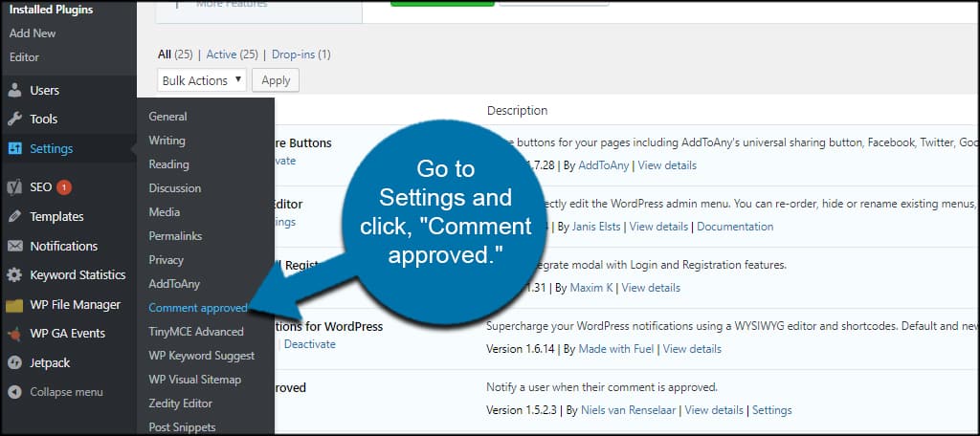Select Comment approved under Settings
Image resolution: width=980 pixels, height=436 pixels.
click(x=198, y=308)
